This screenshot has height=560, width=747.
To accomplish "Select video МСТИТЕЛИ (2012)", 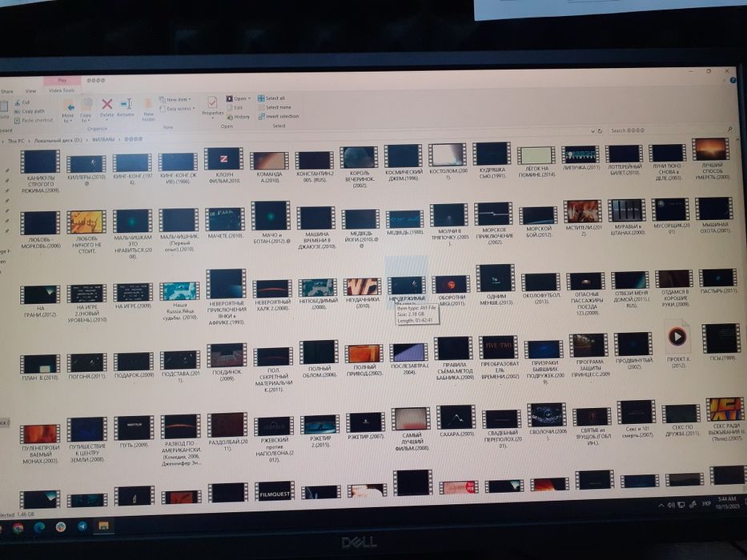I will coord(582,218).
